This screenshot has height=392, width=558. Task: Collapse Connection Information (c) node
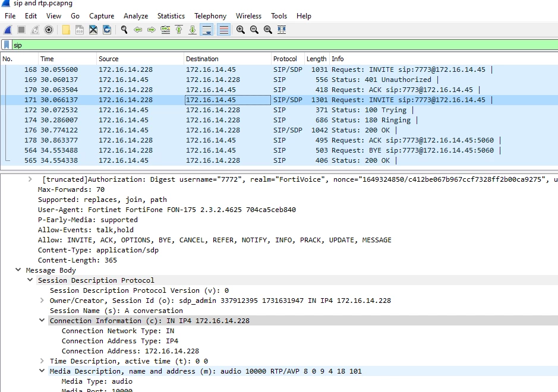coord(42,321)
